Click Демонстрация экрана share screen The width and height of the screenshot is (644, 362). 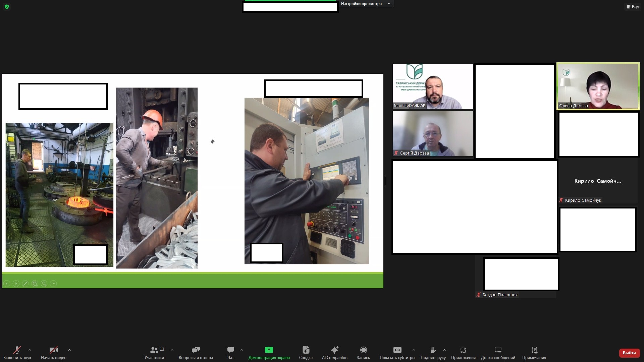click(x=269, y=350)
